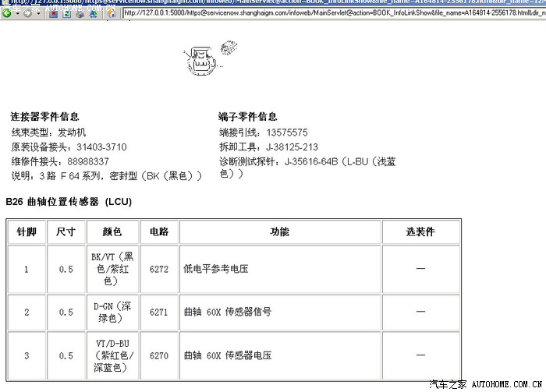Click the D-GN color cell for pin 2

pyautogui.click(x=112, y=312)
